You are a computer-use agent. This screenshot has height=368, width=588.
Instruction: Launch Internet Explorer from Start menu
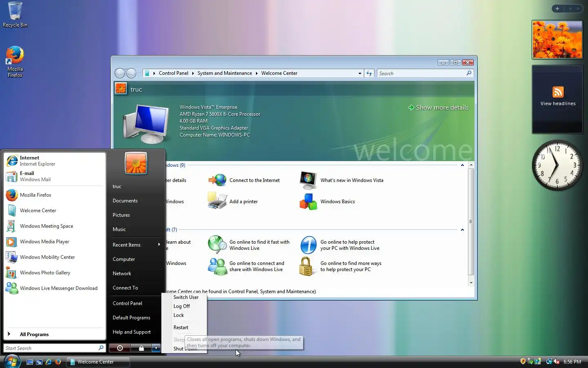pos(55,161)
